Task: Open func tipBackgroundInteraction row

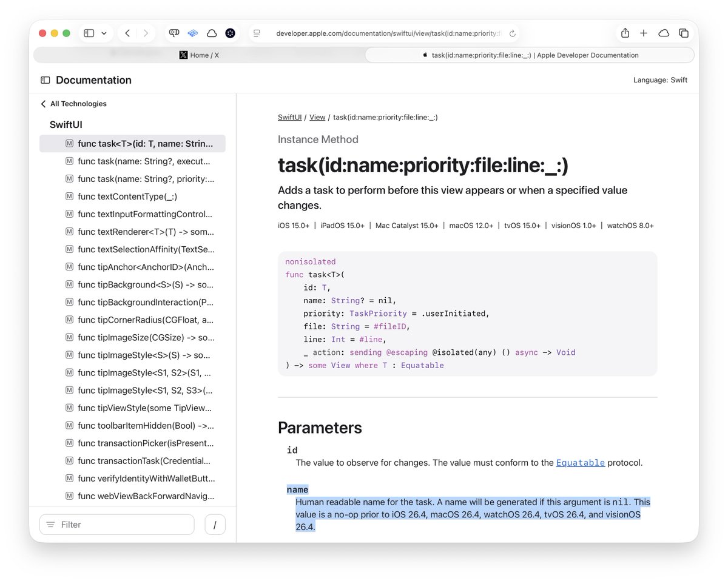Action: point(132,302)
